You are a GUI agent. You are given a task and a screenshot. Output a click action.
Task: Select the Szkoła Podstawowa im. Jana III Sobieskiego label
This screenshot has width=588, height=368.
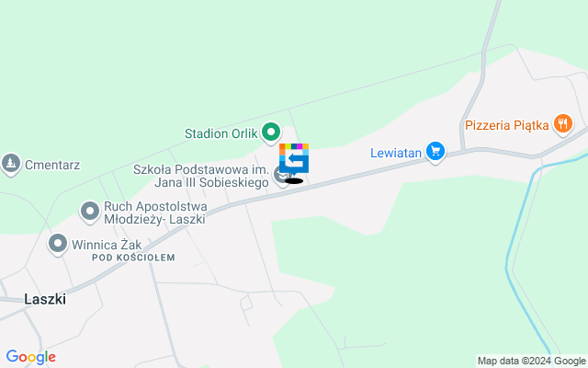click(x=201, y=176)
